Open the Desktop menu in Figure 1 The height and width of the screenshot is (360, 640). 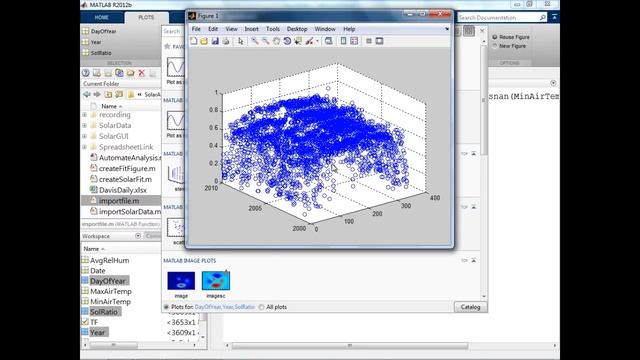[x=297, y=29]
